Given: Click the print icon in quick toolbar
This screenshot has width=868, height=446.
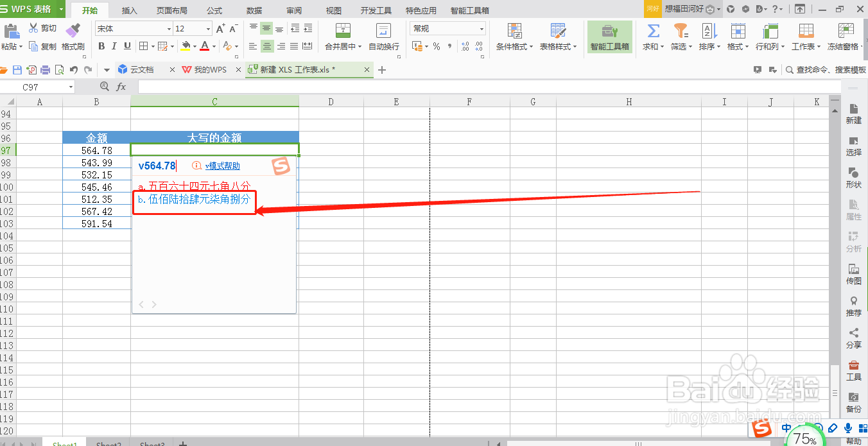Looking at the screenshot, I should click(46, 70).
